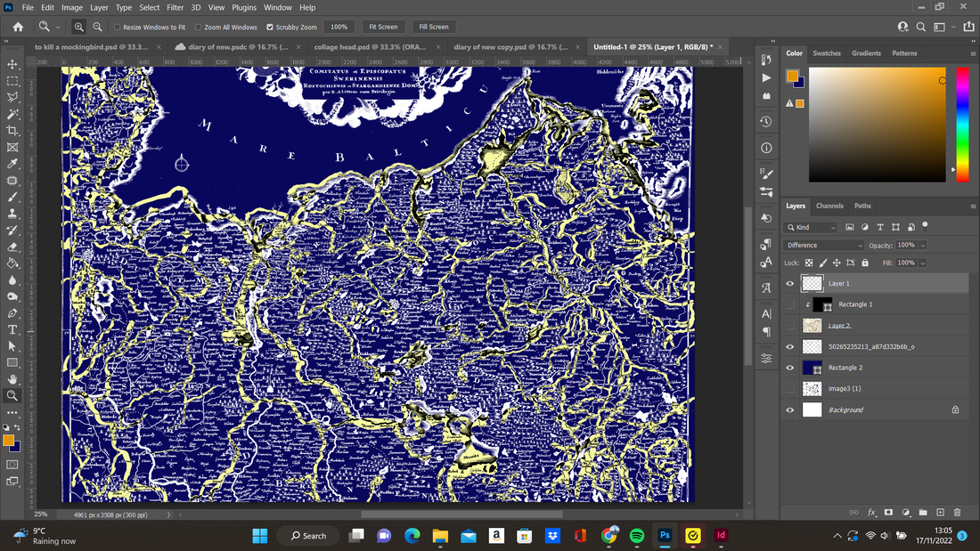Click the Fill Screen button
The width and height of the screenshot is (980, 551).
434,27
